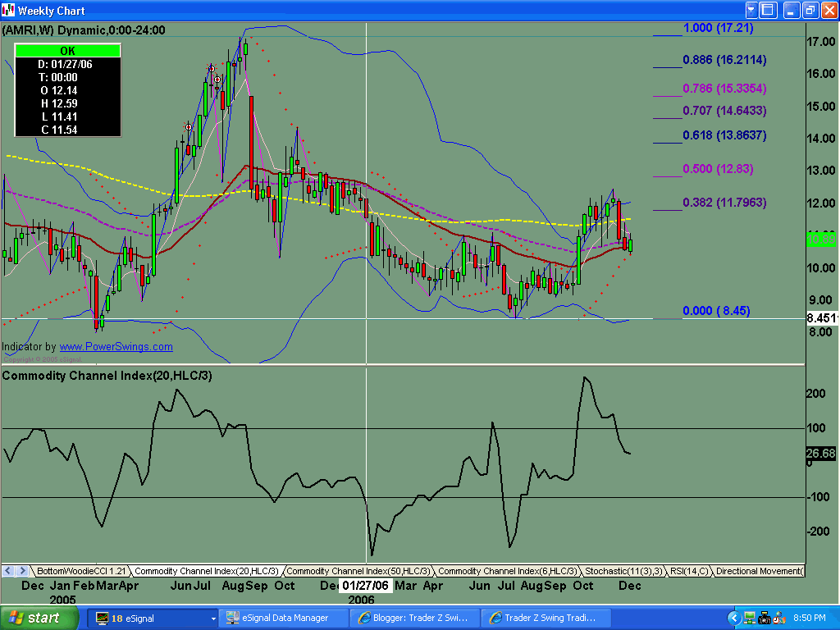Click the 2005 year label on time axis

click(62, 600)
